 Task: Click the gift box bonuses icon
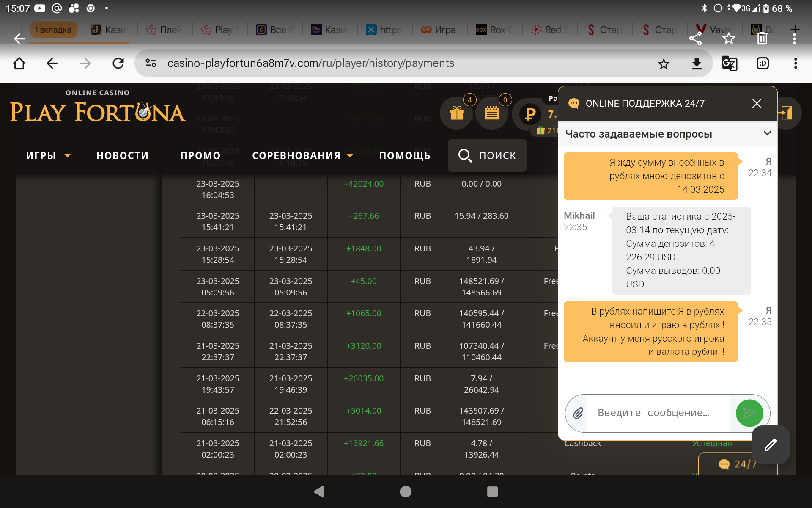click(457, 113)
